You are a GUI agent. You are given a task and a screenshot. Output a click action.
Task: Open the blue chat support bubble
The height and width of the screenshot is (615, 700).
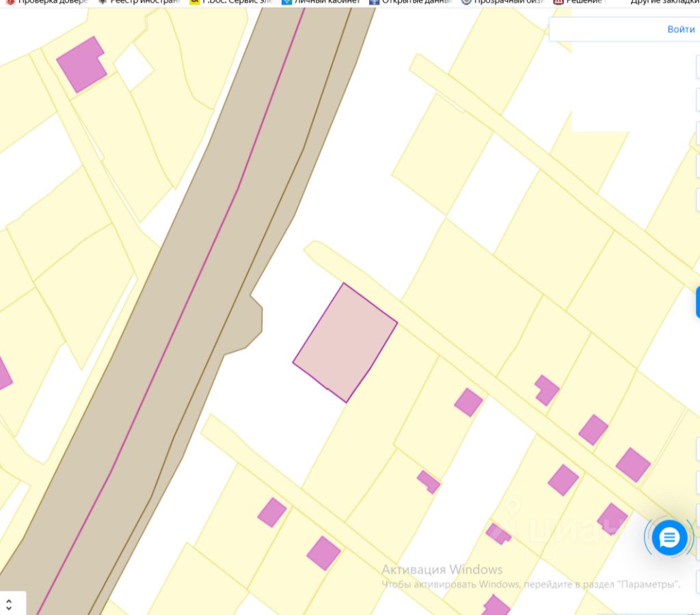click(x=669, y=537)
